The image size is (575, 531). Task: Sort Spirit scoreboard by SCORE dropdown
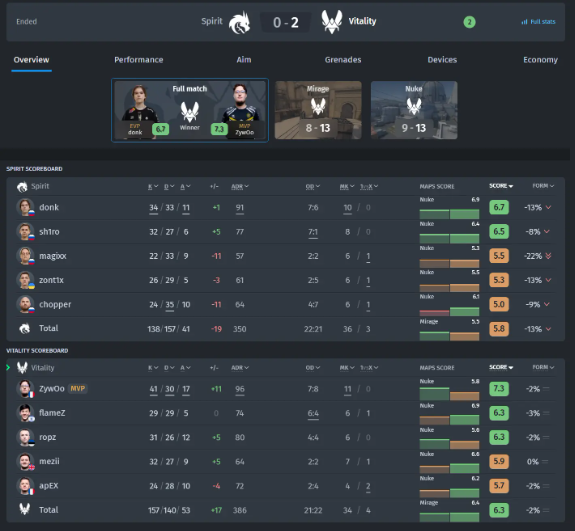click(x=501, y=186)
